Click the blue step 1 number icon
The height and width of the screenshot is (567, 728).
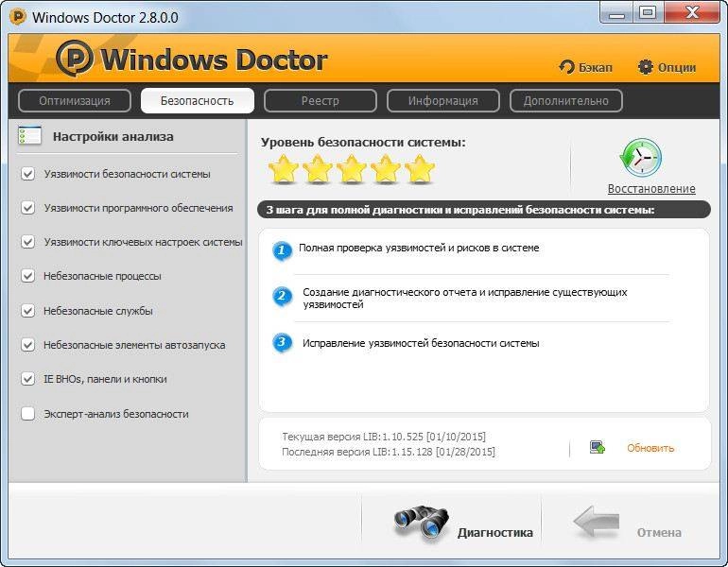click(282, 251)
